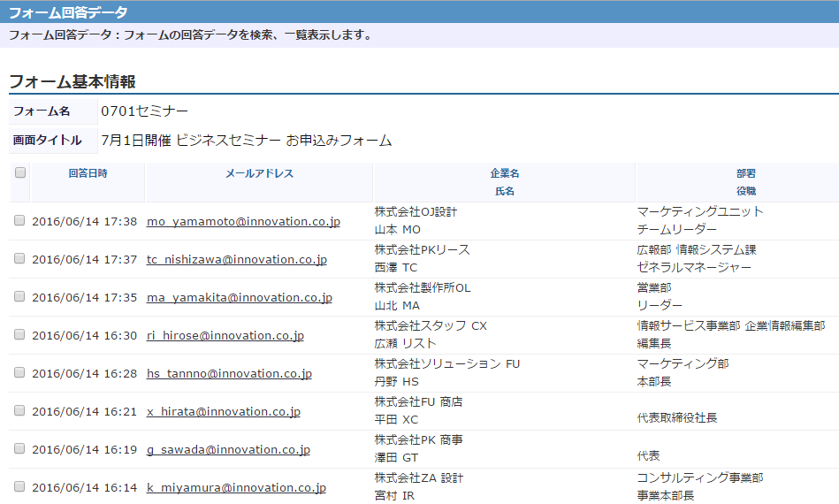Check the row for ri_hirose@innovation.co.jp

tap(19, 334)
